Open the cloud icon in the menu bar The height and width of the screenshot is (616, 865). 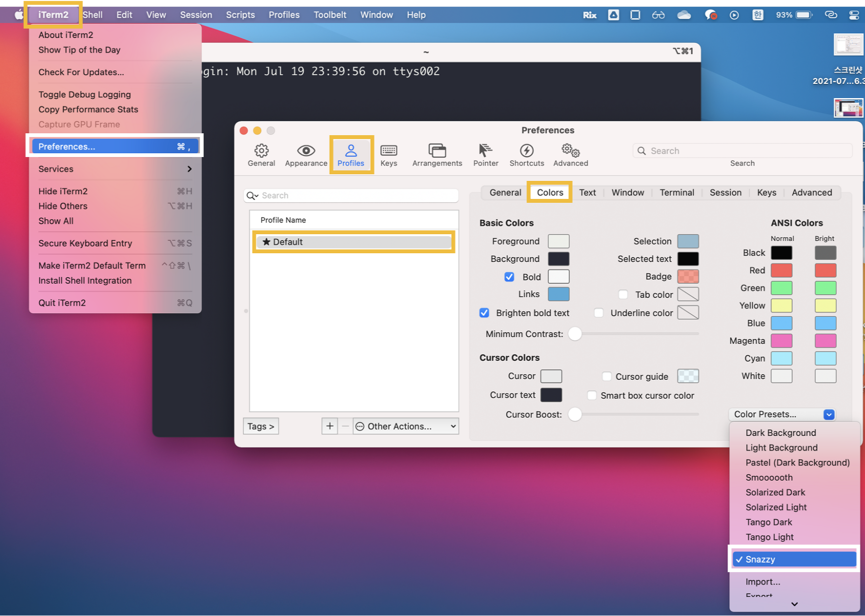[x=684, y=15]
